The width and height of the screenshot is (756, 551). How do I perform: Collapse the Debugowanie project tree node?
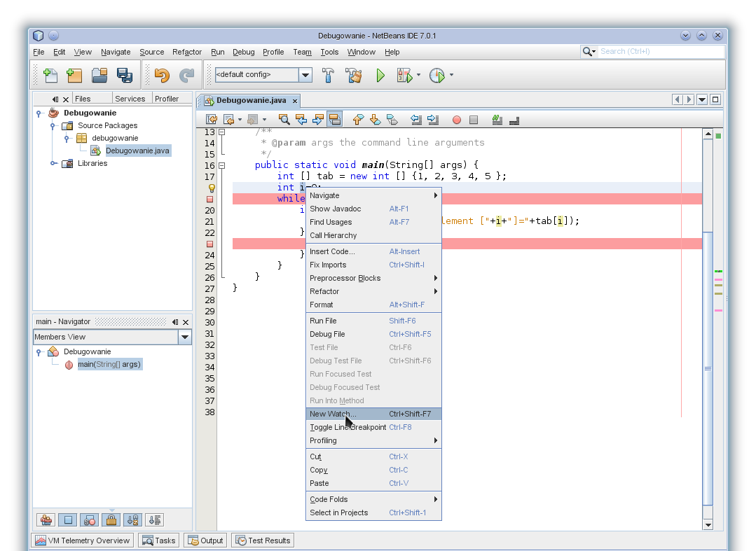(x=39, y=113)
